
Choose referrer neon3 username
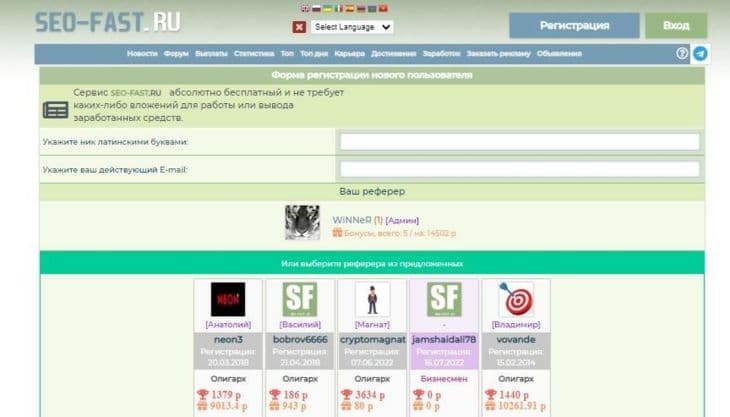(228, 339)
